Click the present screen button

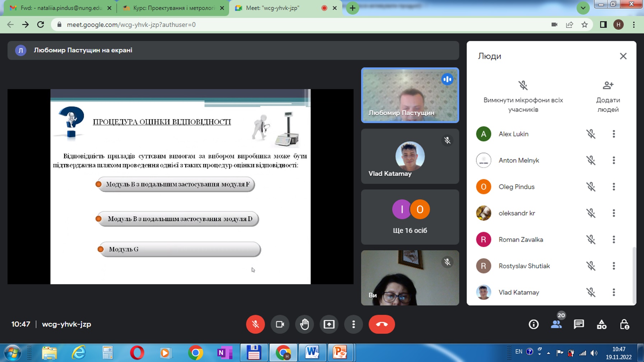329,324
